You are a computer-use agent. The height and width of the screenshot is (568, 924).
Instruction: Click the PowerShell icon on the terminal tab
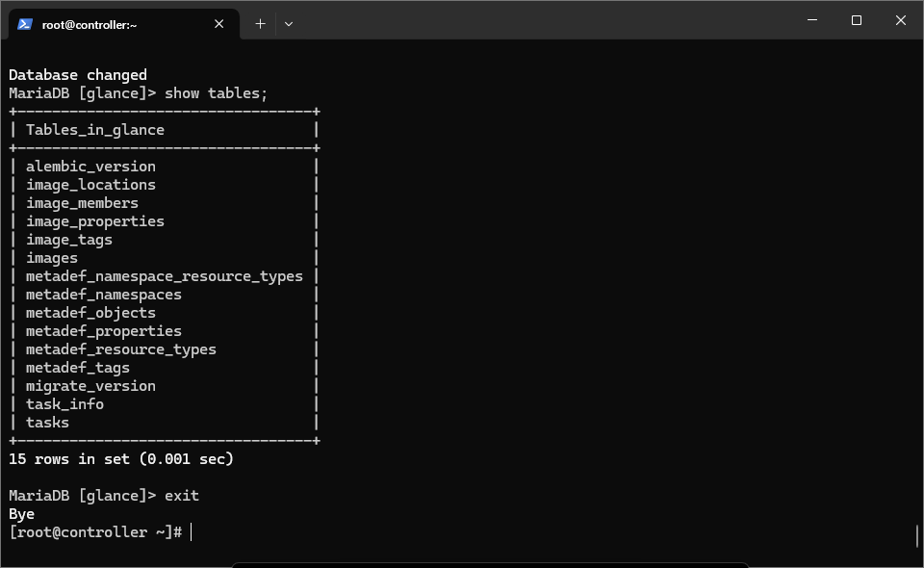point(25,24)
